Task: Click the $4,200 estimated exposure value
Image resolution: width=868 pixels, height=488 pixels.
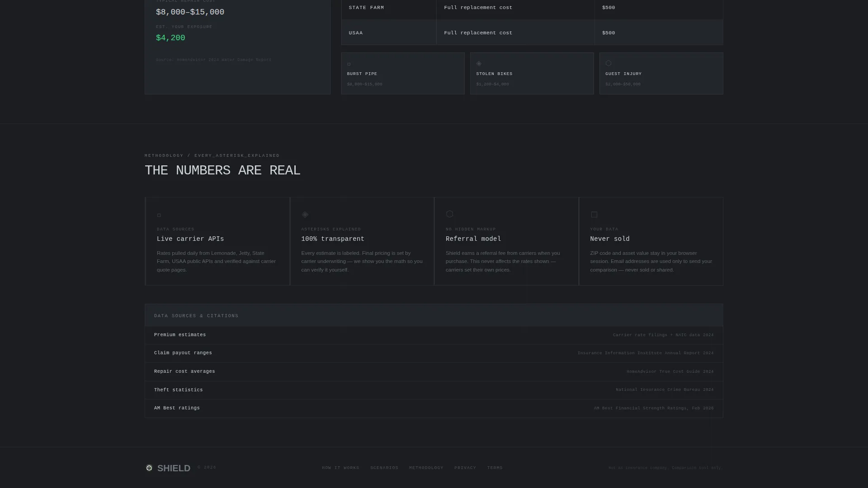Action: point(170,38)
